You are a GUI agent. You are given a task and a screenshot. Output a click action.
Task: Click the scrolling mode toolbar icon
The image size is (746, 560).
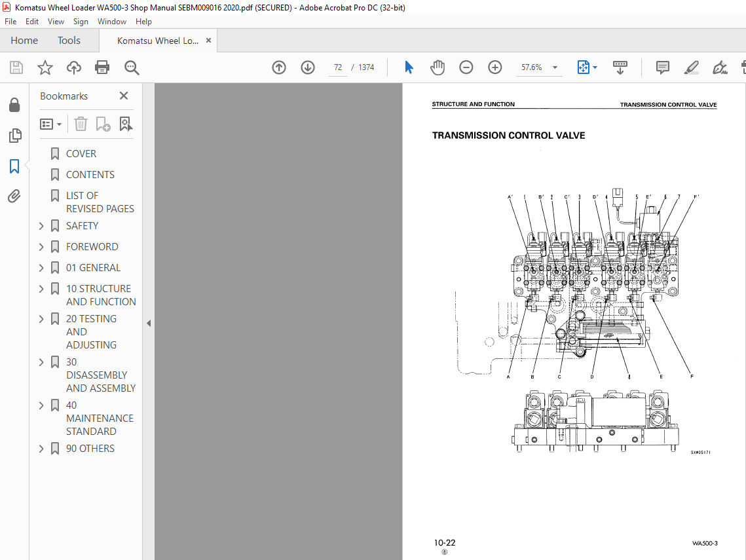click(x=620, y=67)
